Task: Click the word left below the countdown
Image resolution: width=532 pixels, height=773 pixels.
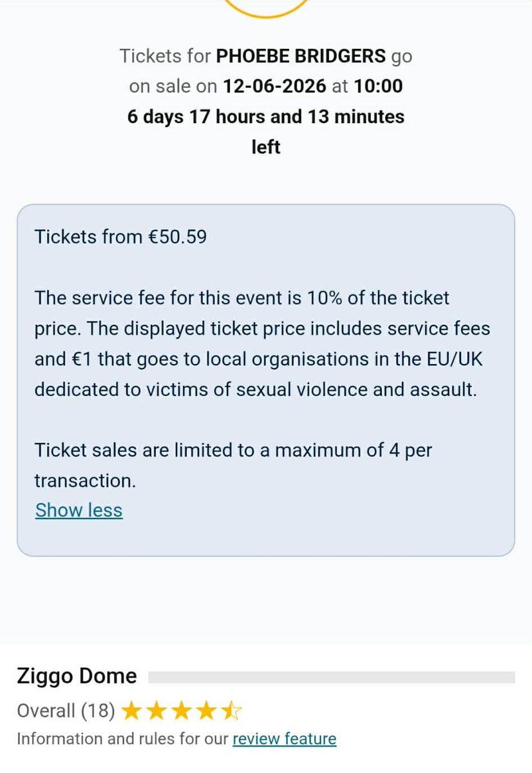Action: pyautogui.click(x=265, y=148)
